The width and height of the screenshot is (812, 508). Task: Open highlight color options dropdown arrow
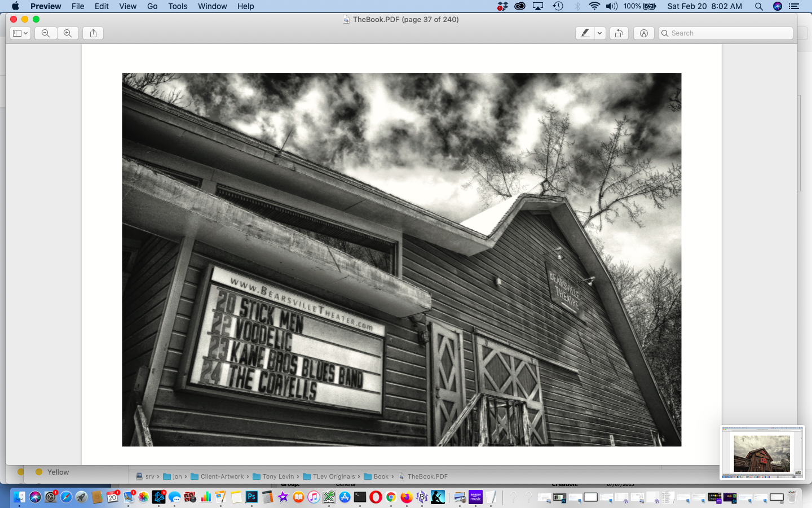[599, 33]
